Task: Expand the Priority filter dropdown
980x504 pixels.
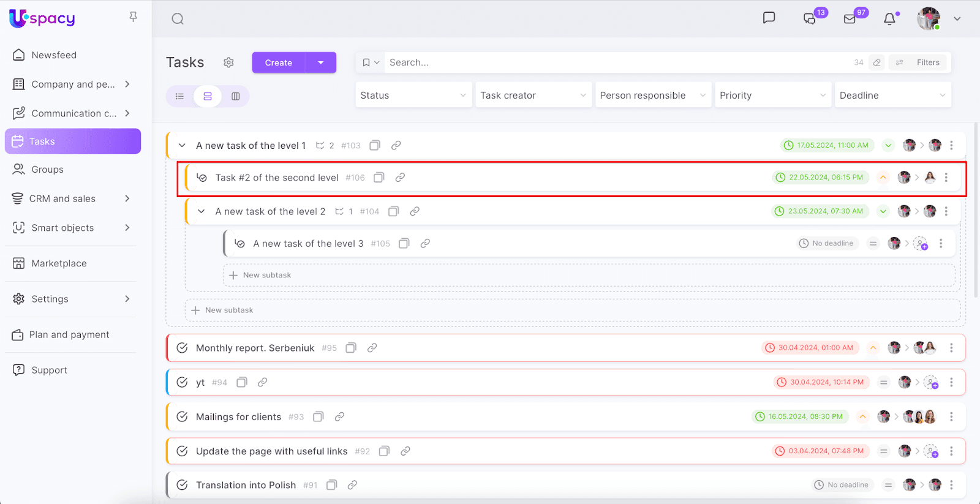Action: pyautogui.click(x=772, y=96)
